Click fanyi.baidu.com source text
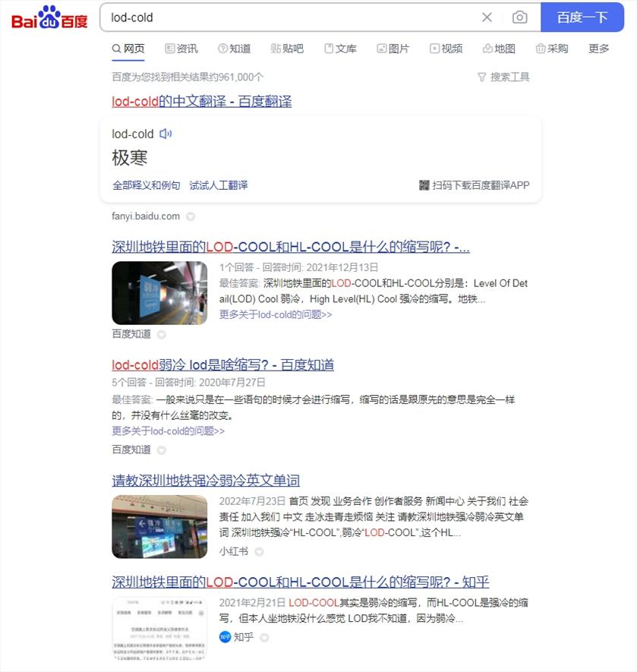 coord(146,216)
